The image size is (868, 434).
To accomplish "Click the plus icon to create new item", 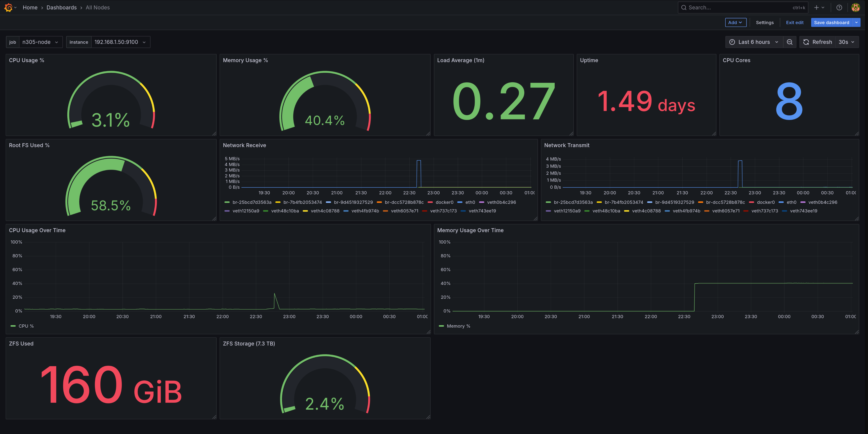I will [x=817, y=7].
